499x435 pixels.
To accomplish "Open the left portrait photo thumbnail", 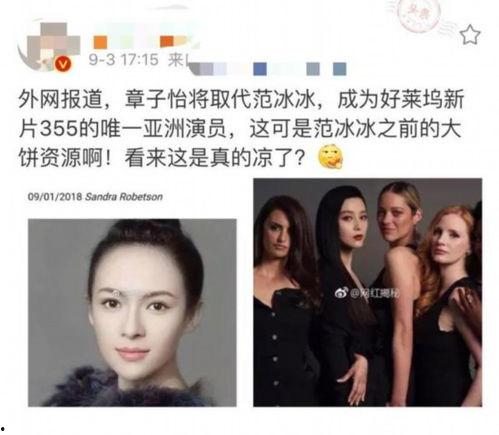I will [x=132, y=313].
